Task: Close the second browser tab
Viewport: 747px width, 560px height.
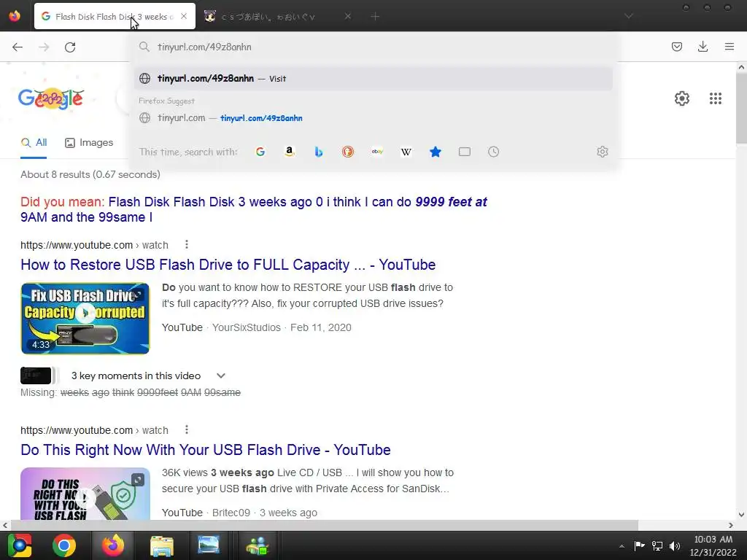Action: coord(348,16)
